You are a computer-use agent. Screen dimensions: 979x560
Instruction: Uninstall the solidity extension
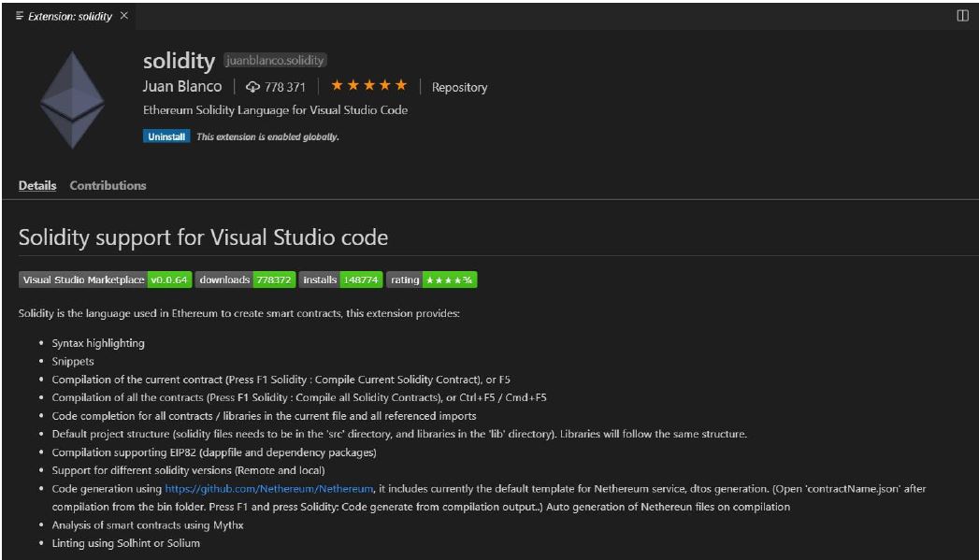[x=166, y=136]
